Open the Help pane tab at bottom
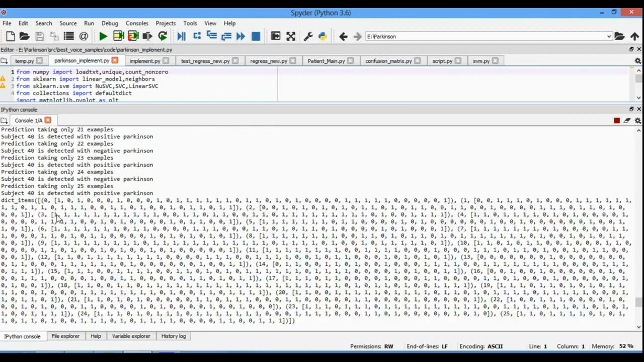This screenshot has height=362, width=644. (x=96, y=336)
